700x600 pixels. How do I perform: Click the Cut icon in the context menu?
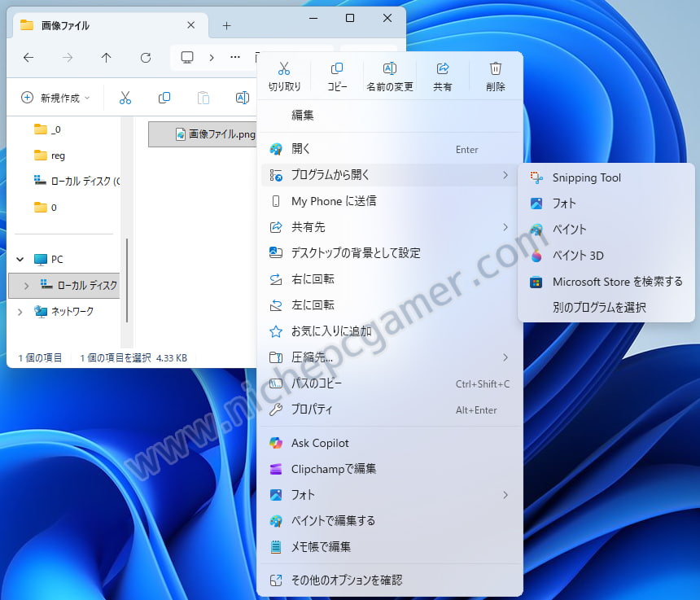click(283, 68)
